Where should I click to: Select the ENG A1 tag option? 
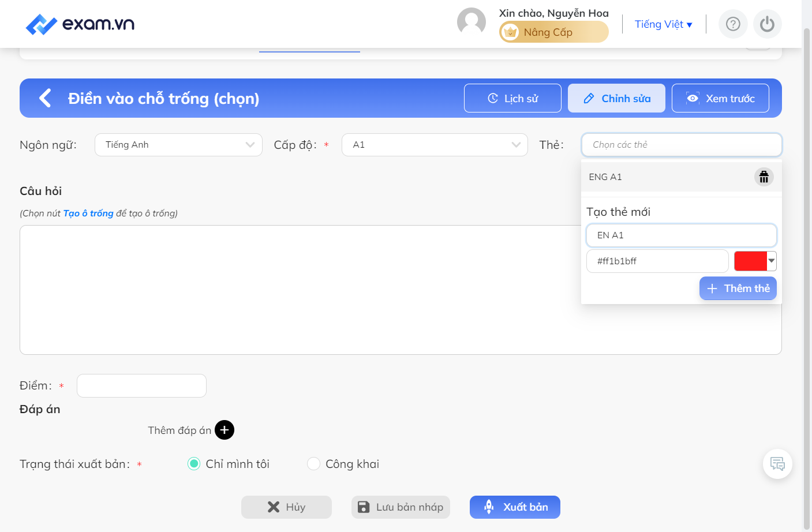(682, 177)
